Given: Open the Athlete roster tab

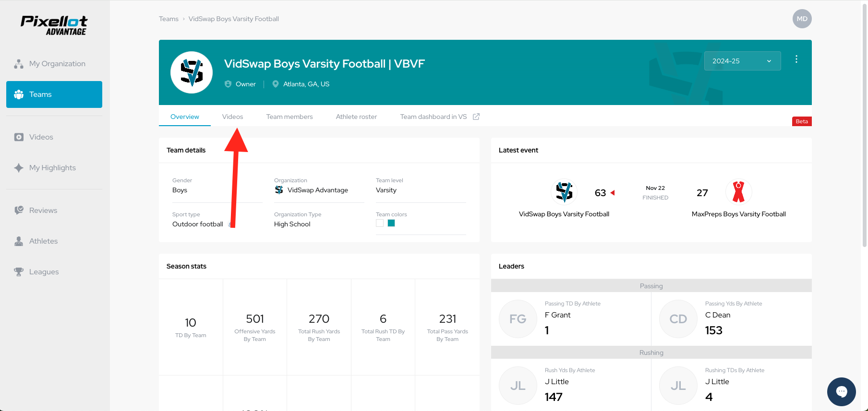Looking at the screenshot, I should 357,117.
